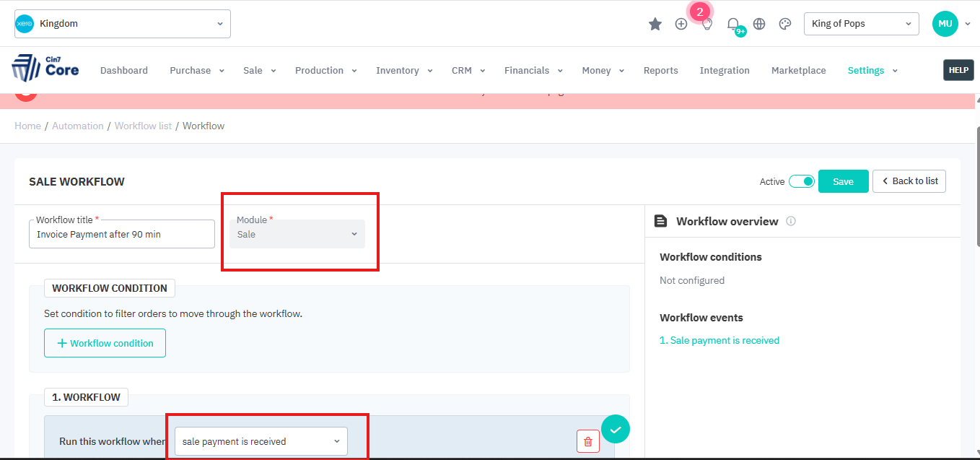The image size is (980, 460).
Task: Add a Workflow condition
Action: pos(105,343)
